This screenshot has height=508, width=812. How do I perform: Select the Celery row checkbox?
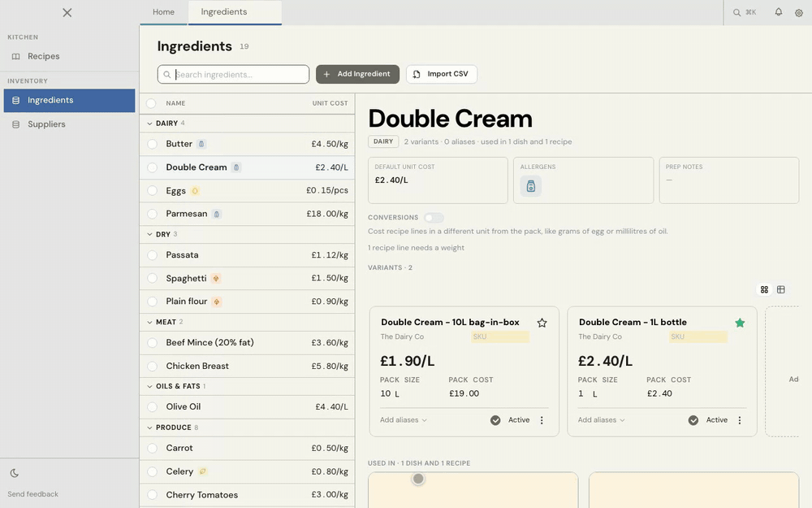153,471
